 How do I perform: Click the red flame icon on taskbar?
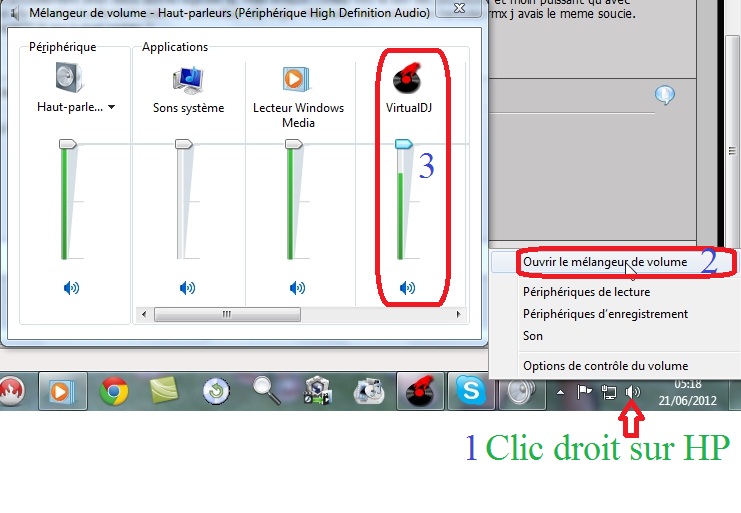(11, 391)
